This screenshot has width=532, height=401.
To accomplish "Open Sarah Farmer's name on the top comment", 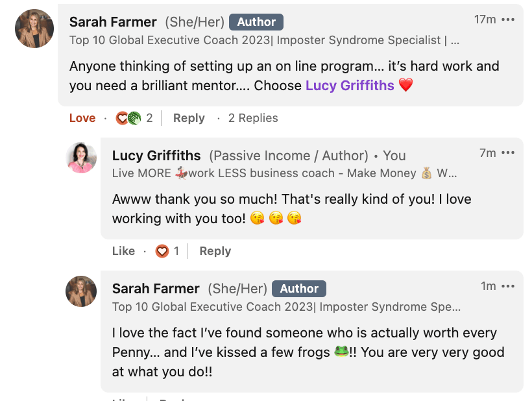I will click(x=112, y=22).
